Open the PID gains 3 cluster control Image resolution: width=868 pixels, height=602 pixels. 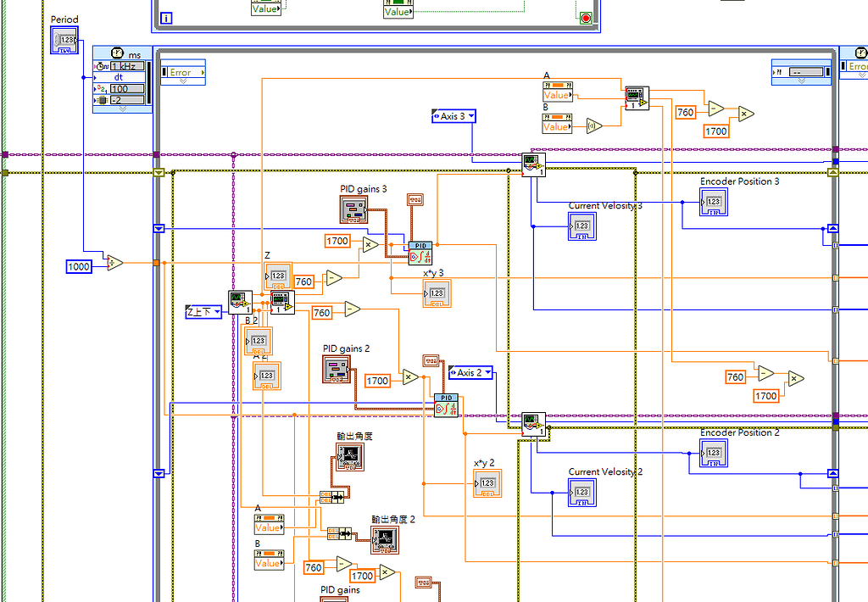click(x=353, y=209)
